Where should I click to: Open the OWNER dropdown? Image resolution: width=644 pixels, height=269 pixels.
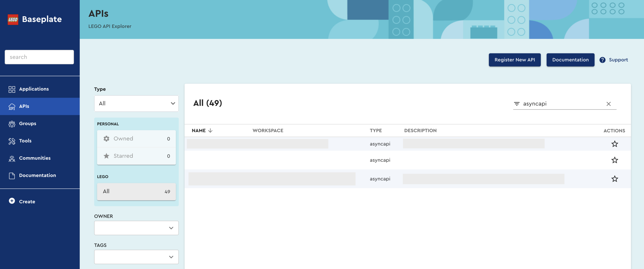point(136,228)
